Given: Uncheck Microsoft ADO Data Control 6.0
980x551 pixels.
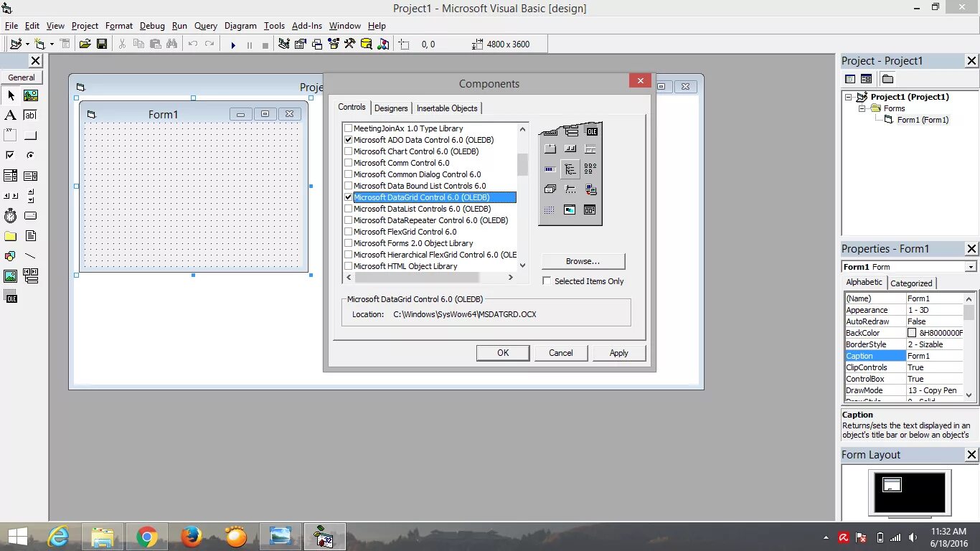Looking at the screenshot, I should click(x=349, y=140).
